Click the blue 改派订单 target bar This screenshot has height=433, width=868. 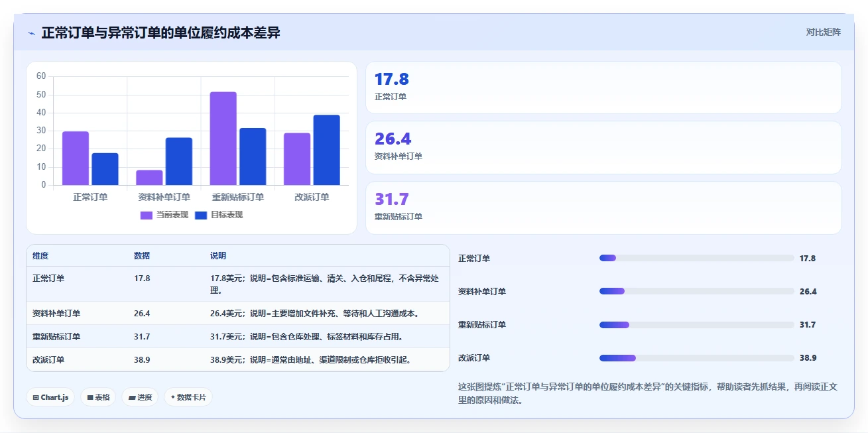click(326, 150)
